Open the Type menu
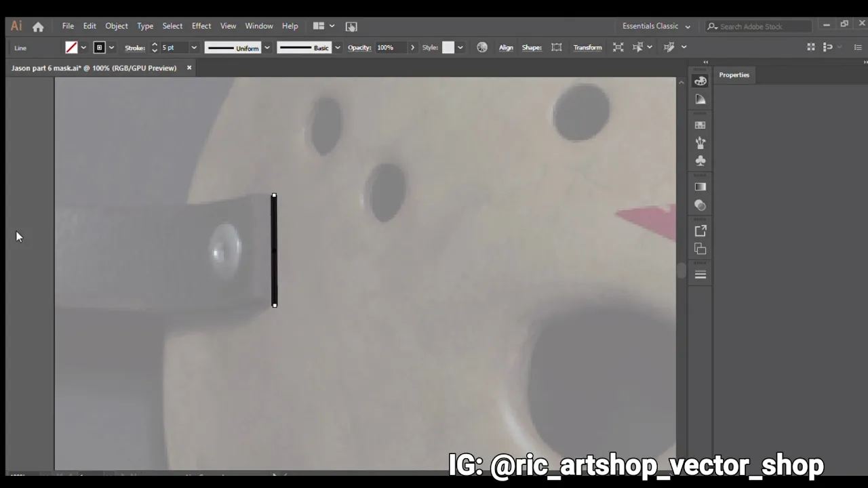The height and width of the screenshot is (488, 868). [x=145, y=26]
